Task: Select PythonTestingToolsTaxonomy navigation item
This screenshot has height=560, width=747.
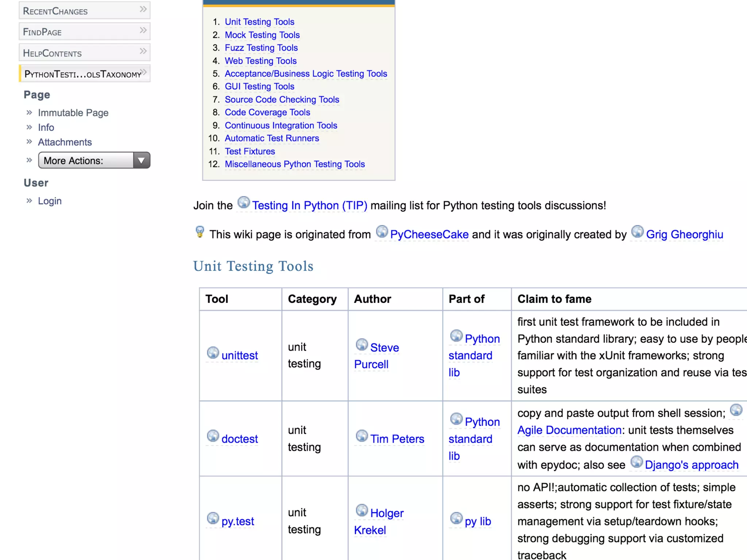Action: pyautogui.click(x=82, y=74)
